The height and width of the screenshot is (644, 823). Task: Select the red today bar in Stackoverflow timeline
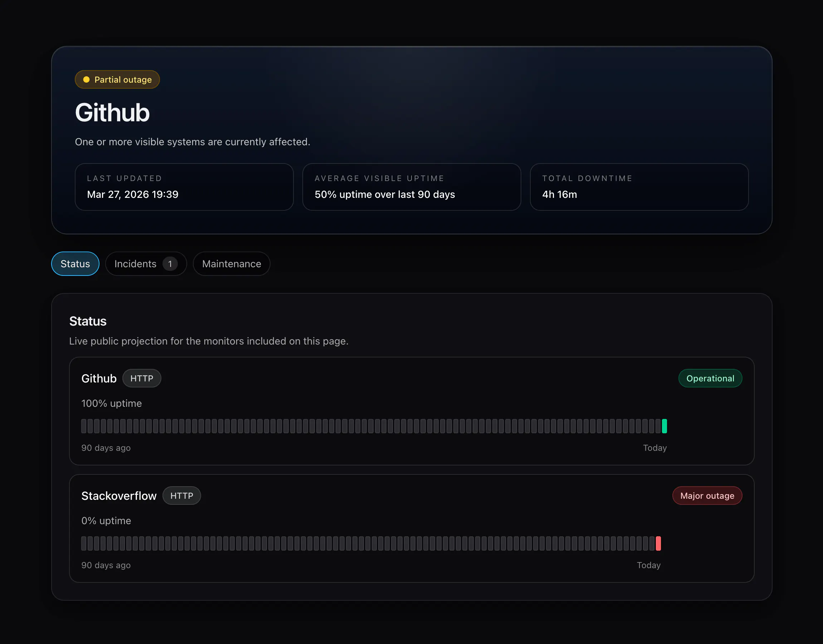[x=658, y=543]
